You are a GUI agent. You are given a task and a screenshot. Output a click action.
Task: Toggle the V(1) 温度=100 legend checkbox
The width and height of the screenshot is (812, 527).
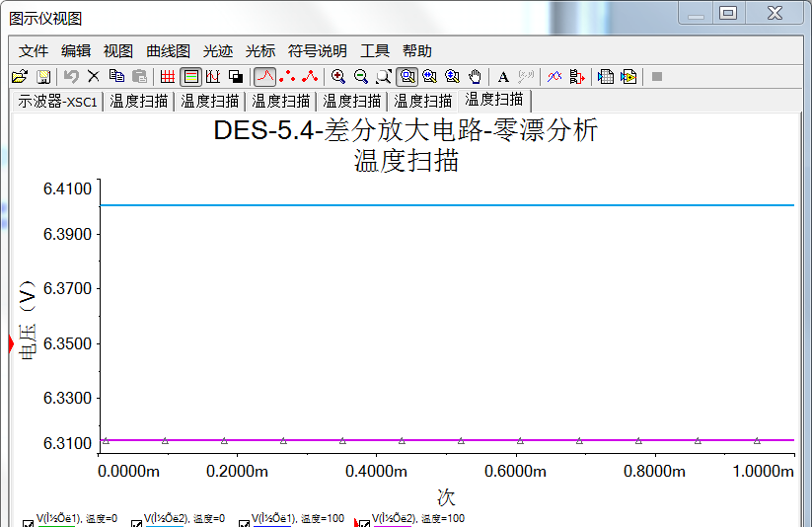click(x=244, y=523)
